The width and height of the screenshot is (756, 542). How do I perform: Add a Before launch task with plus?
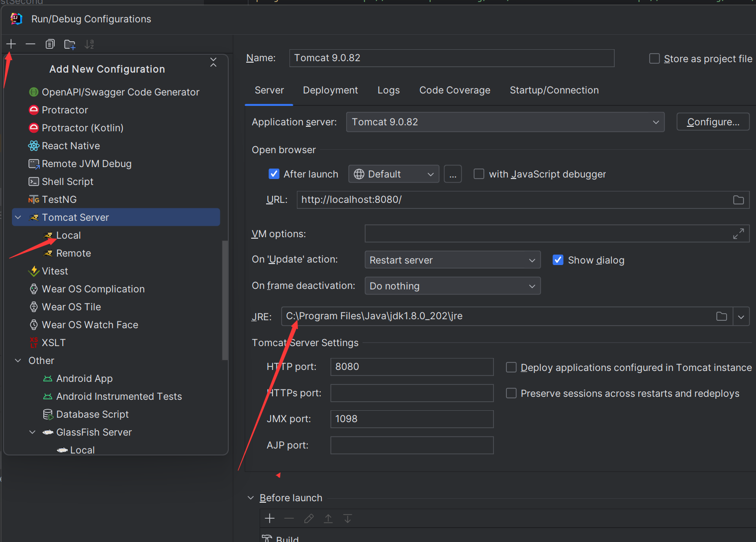pyautogui.click(x=270, y=519)
